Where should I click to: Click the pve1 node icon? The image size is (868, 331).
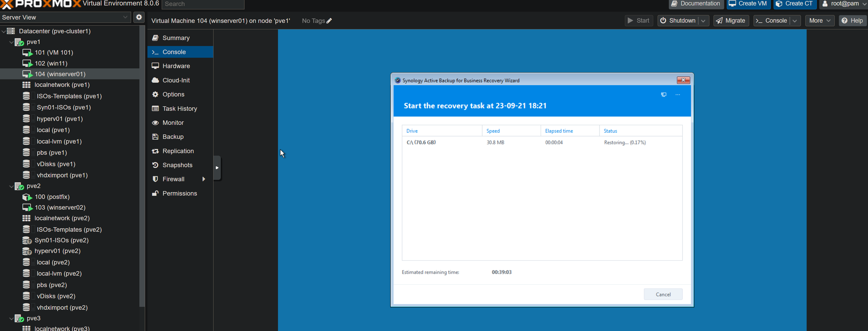tap(19, 42)
